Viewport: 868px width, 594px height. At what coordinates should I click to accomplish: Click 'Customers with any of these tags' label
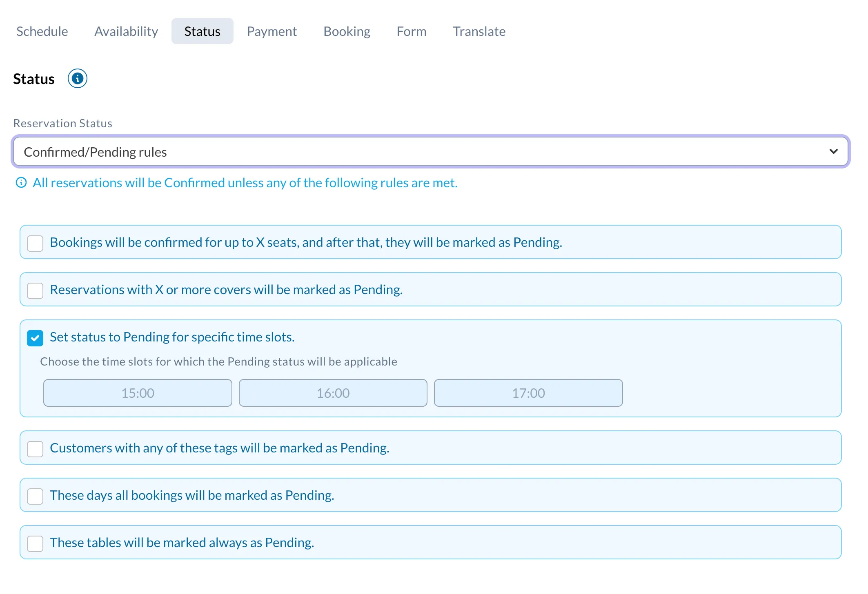[220, 448]
